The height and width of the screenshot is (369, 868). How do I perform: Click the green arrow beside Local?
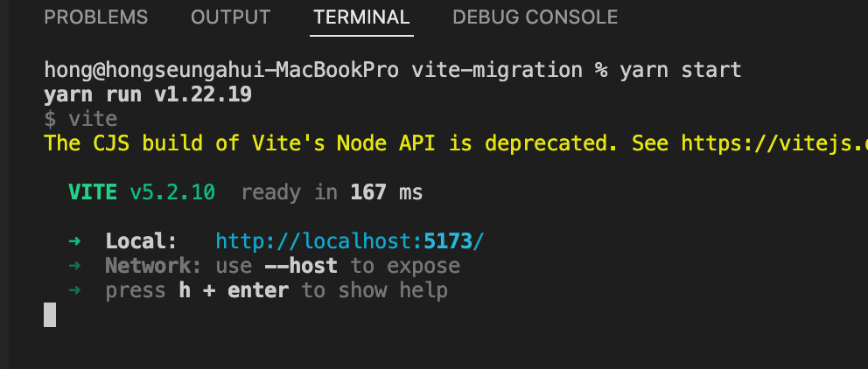click(74, 241)
